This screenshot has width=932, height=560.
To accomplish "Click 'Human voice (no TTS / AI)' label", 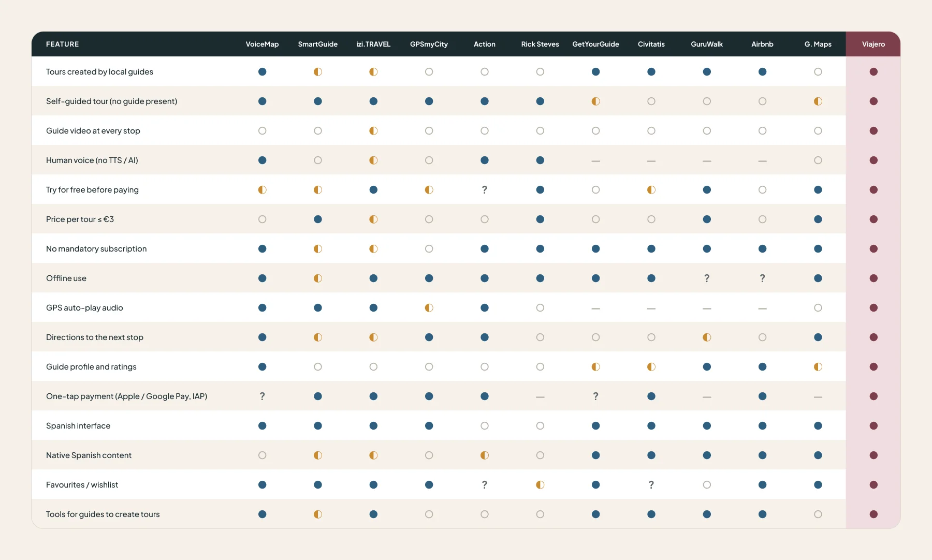I will 92,160.
